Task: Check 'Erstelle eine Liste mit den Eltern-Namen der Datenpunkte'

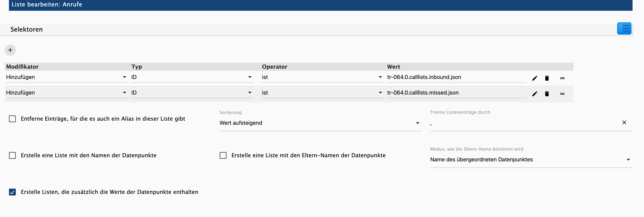Action: pyautogui.click(x=223, y=155)
